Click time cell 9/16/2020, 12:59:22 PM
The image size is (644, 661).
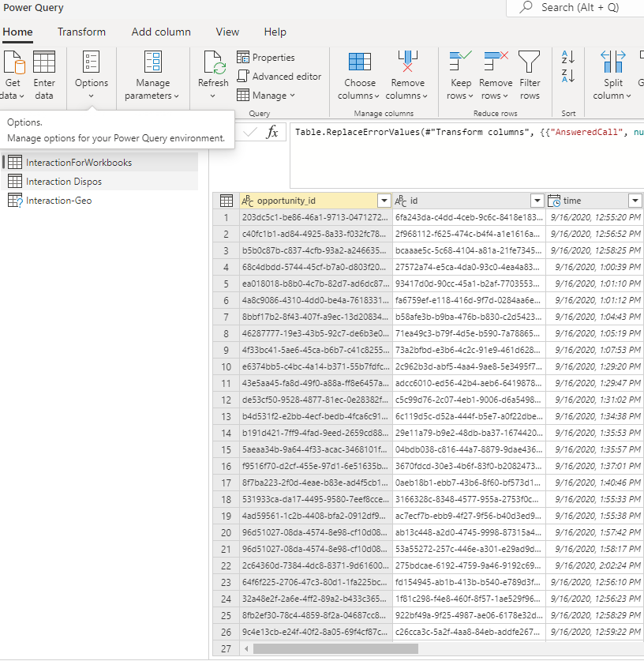(594, 632)
